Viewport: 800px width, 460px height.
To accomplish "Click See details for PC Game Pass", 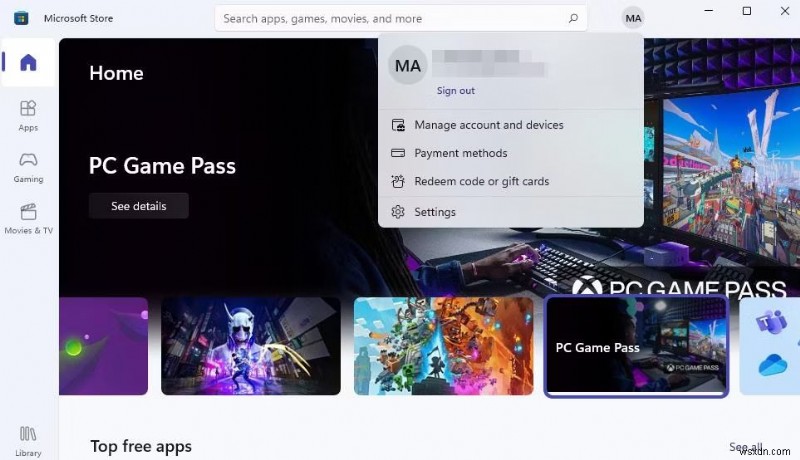I will [139, 206].
